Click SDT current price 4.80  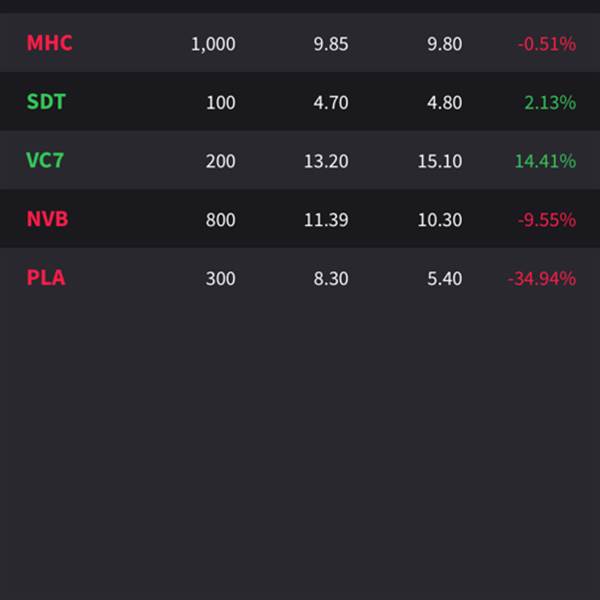445,103
